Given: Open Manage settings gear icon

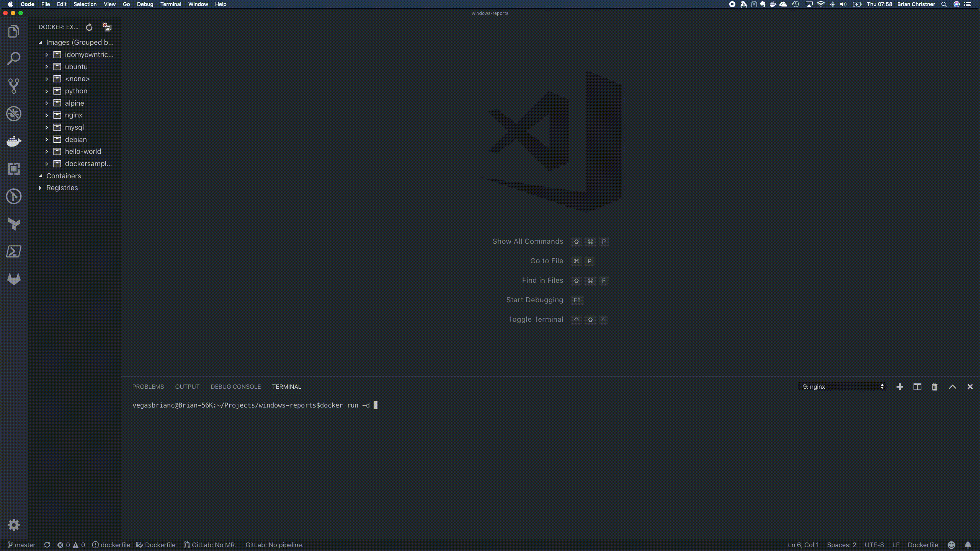Looking at the screenshot, I should pos(14,525).
